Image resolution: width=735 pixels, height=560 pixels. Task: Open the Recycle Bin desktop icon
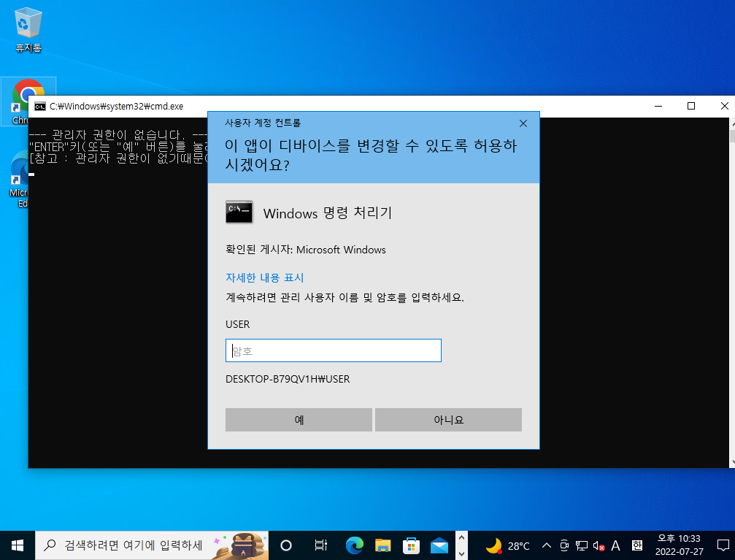pyautogui.click(x=28, y=29)
